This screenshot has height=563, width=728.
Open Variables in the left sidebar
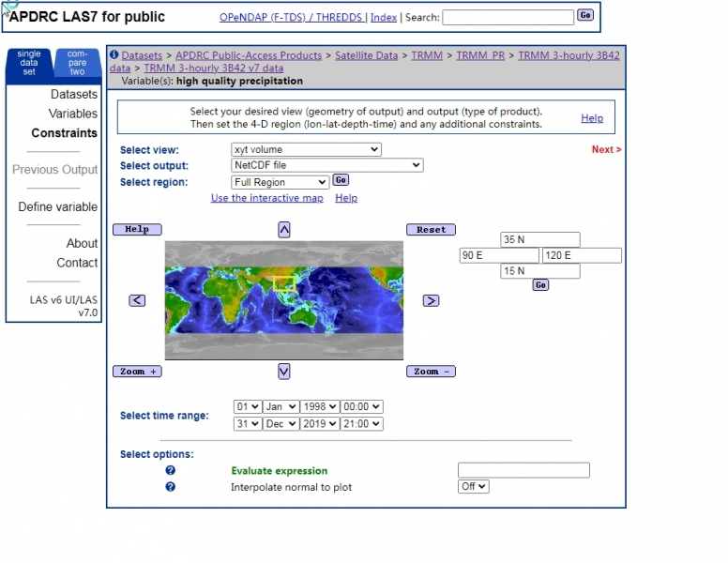(x=72, y=114)
